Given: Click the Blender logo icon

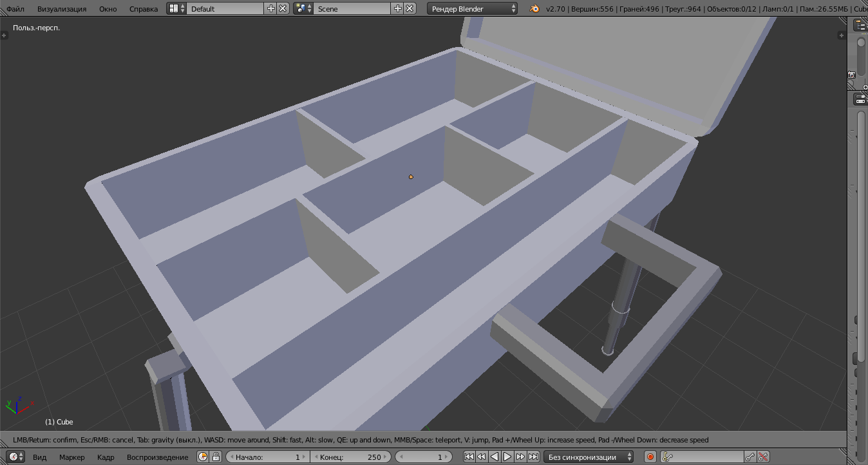Looking at the screenshot, I should pos(534,8).
